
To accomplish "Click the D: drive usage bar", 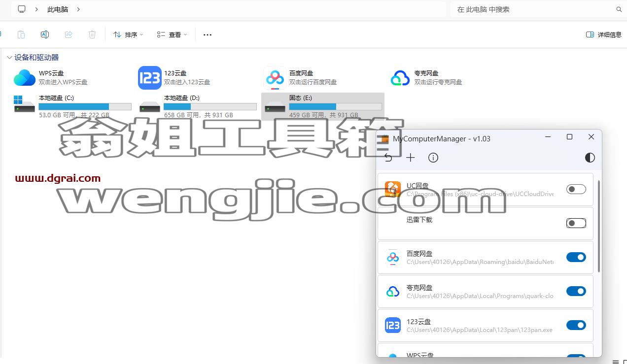I will click(210, 106).
